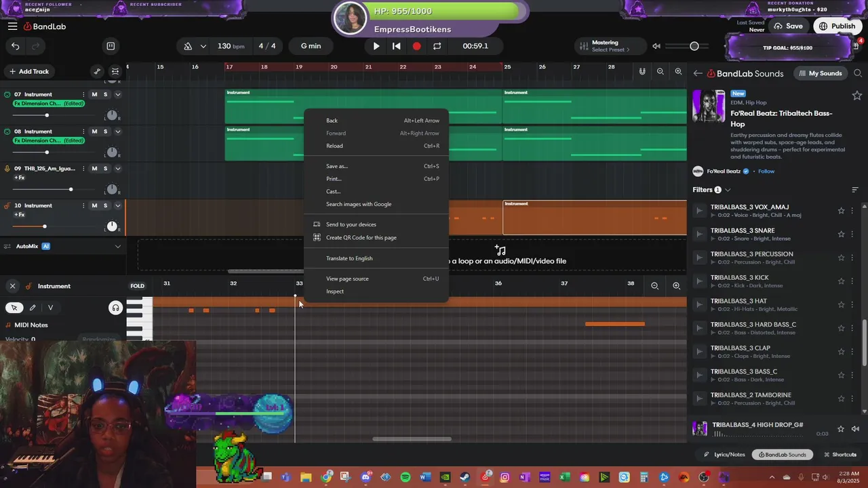Adjust the track 10 pan knob
The image size is (868, 488).
click(x=112, y=226)
